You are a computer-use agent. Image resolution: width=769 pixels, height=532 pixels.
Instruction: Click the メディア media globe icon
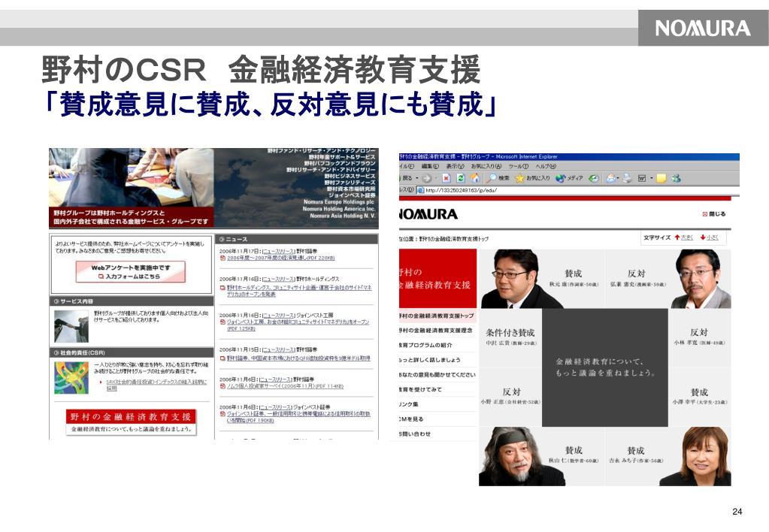[561, 179]
